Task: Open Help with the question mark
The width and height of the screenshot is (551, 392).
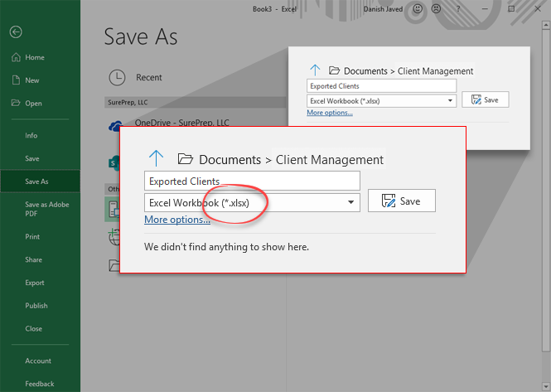Action: click(x=458, y=9)
